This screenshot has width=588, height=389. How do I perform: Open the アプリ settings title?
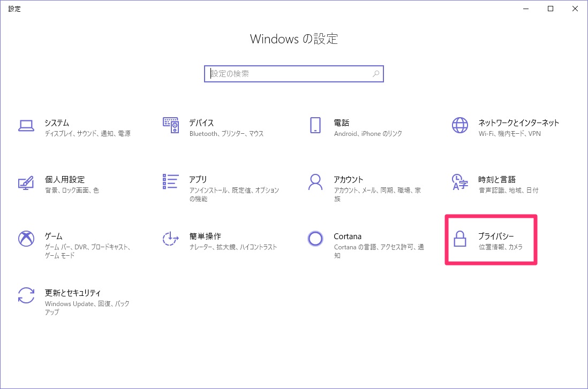pyautogui.click(x=198, y=179)
